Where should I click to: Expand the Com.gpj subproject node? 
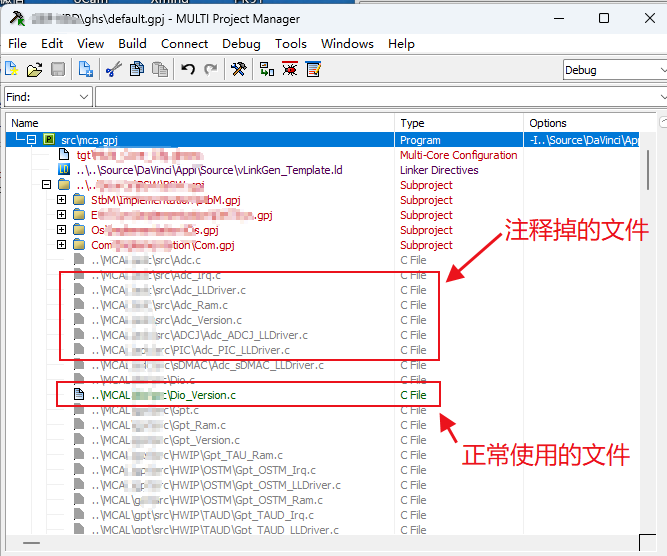[x=61, y=245]
